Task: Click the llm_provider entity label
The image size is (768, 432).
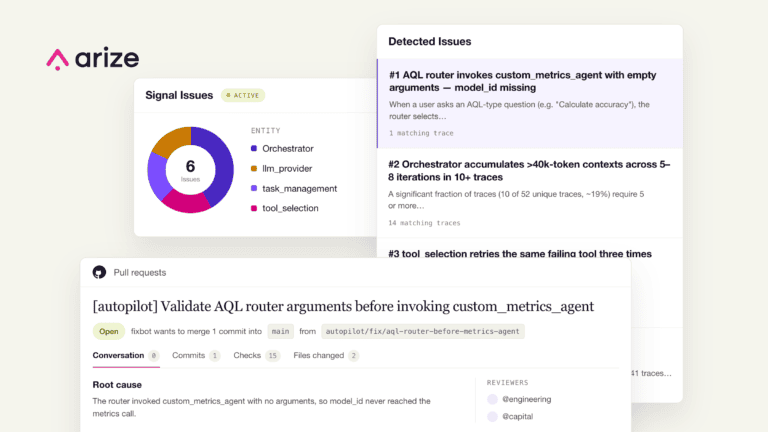Action: click(x=287, y=168)
